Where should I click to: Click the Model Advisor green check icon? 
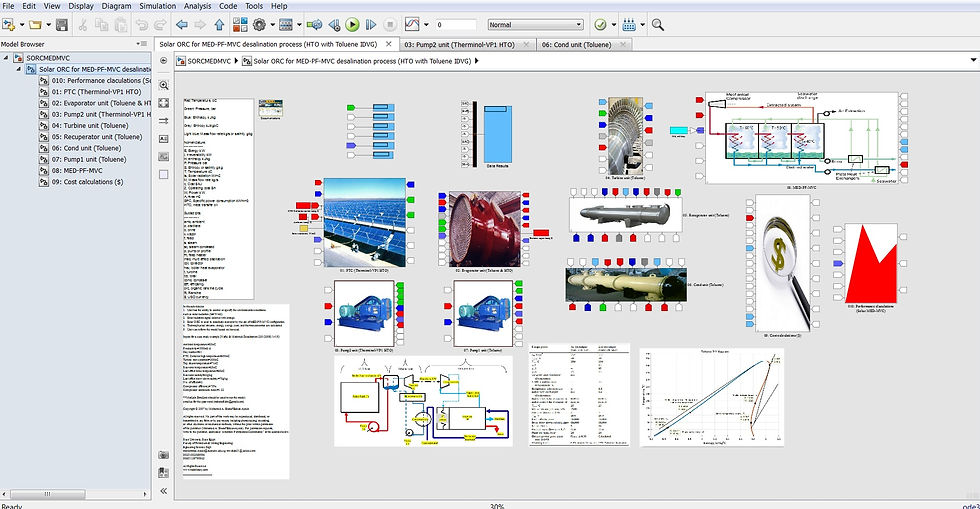point(600,25)
